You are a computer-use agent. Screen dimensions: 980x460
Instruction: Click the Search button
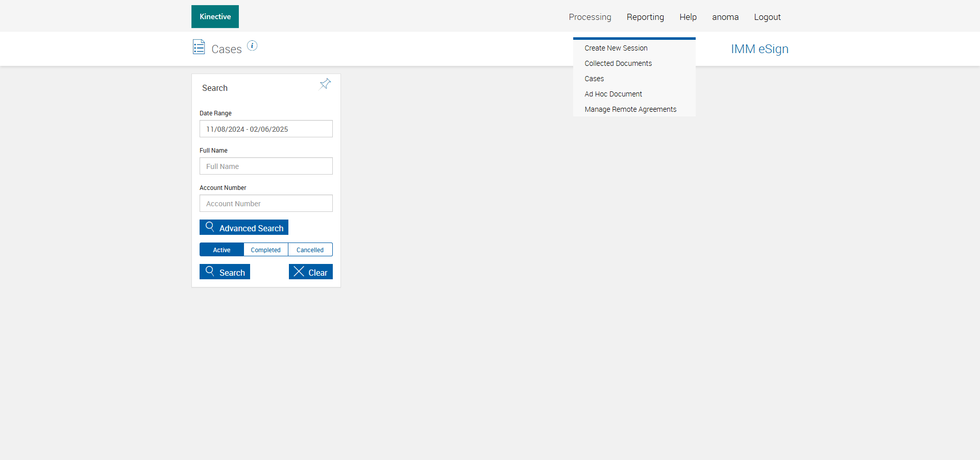[225, 272]
